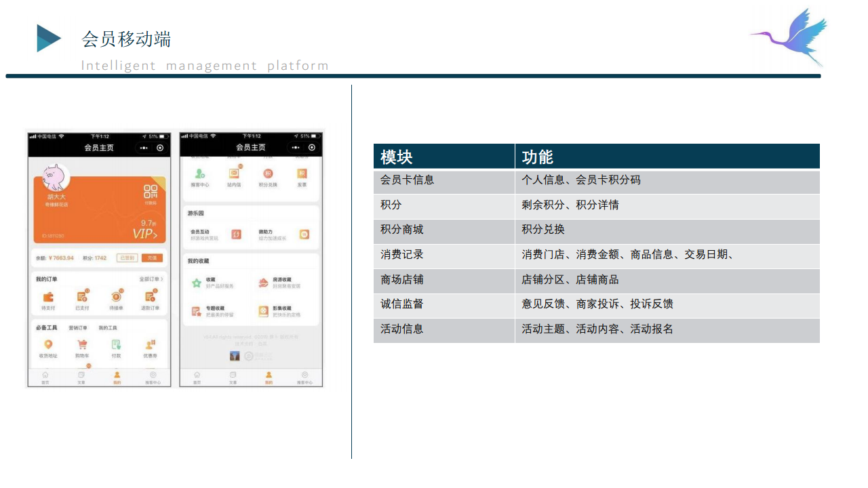Open the 收藏 green star icon
This screenshot has height=488, width=868.
[196, 283]
